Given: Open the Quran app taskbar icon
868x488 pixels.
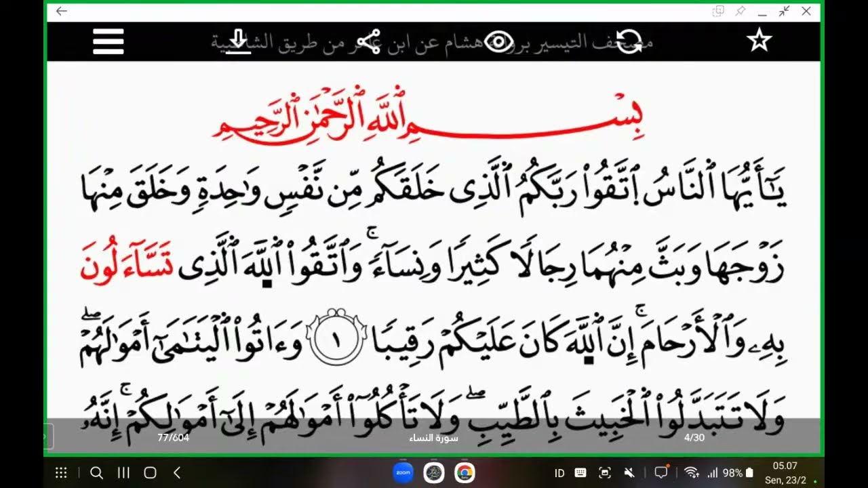Looking at the screenshot, I should 434,472.
